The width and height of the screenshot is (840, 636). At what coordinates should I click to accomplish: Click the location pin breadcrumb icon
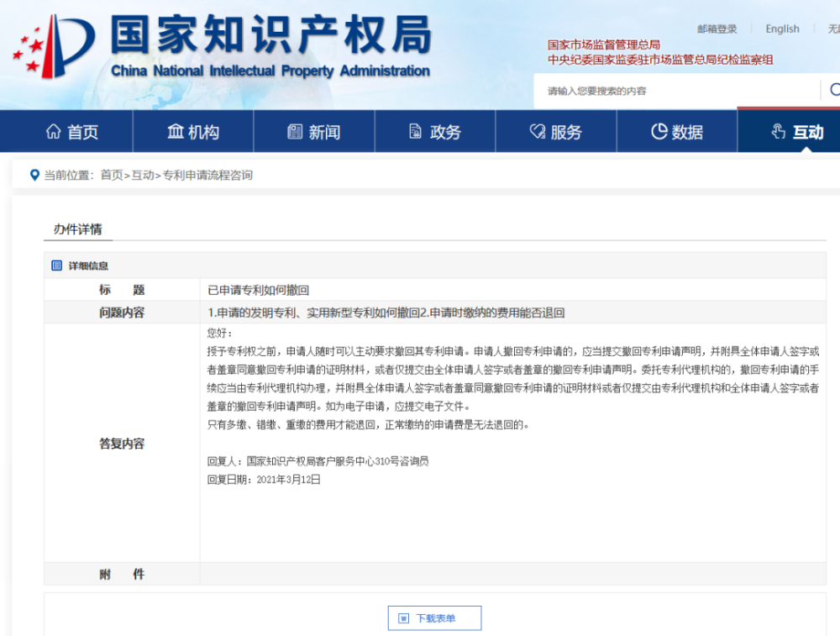(x=34, y=176)
